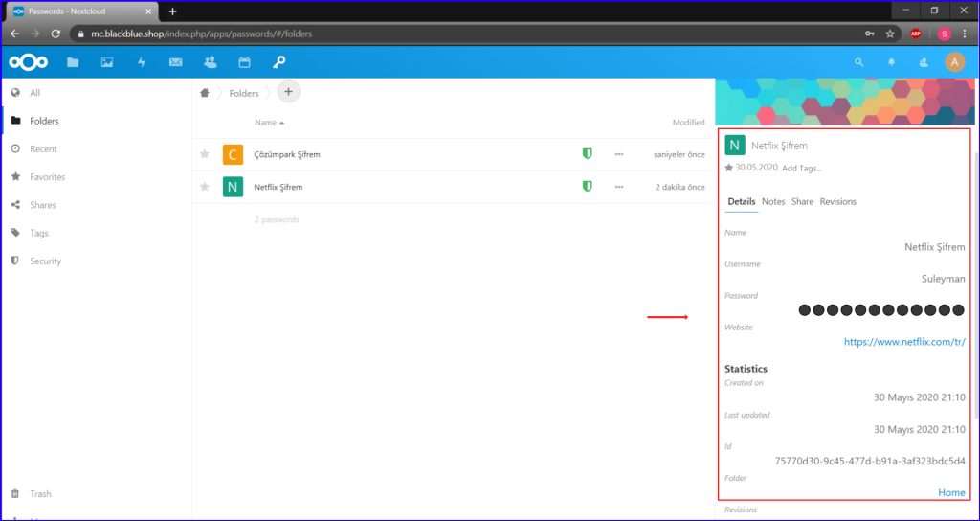Image resolution: width=980 pixels, height=521 pixels.
Task: Open the notifications bell icon
Action: 892,62
